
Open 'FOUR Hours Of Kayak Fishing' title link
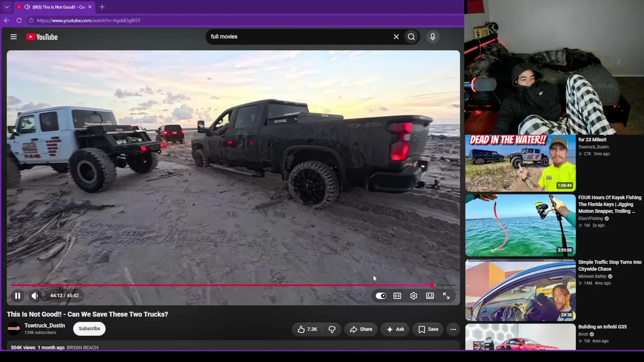coord(610,205)
